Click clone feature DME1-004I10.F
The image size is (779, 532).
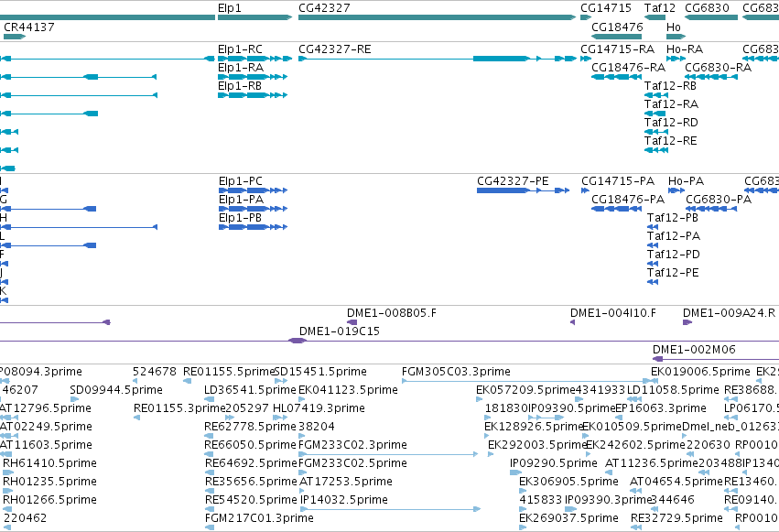tap(572, 322)
